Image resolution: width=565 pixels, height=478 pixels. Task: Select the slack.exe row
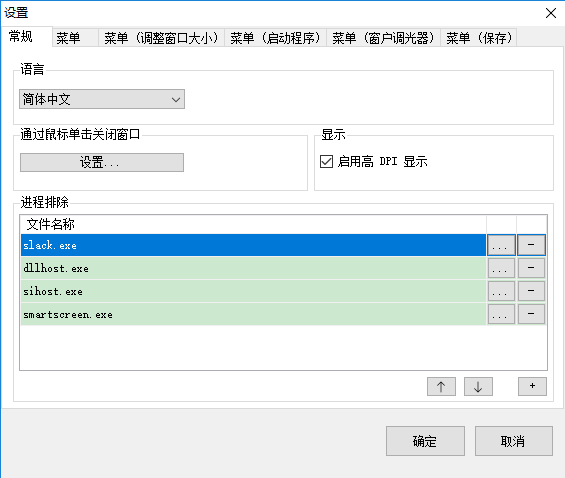[x=253, y=245]
